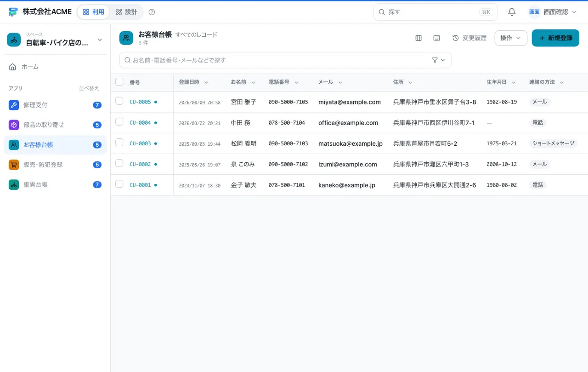588x372 pixels.
Task: Open the 連絡の方法 column menu
Action: click(x=561, y=82)
